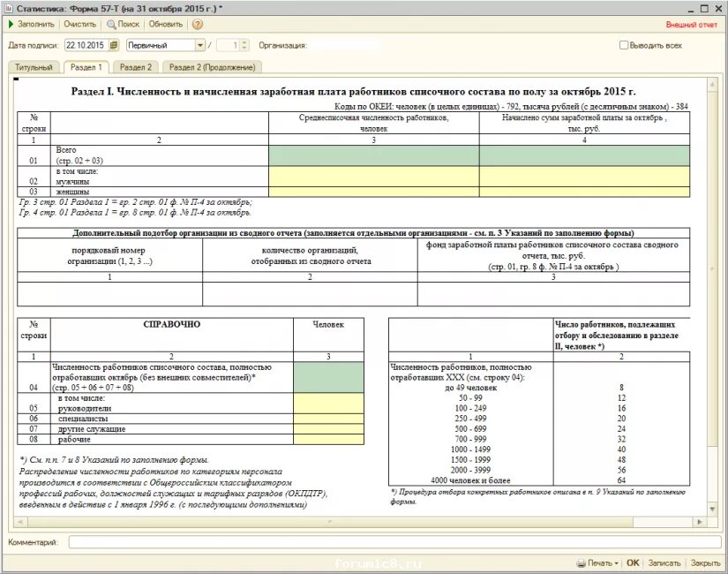Maximize the Форма 57-Т window
This screenshot has height=574, width=728.
(x=704, y=8)
